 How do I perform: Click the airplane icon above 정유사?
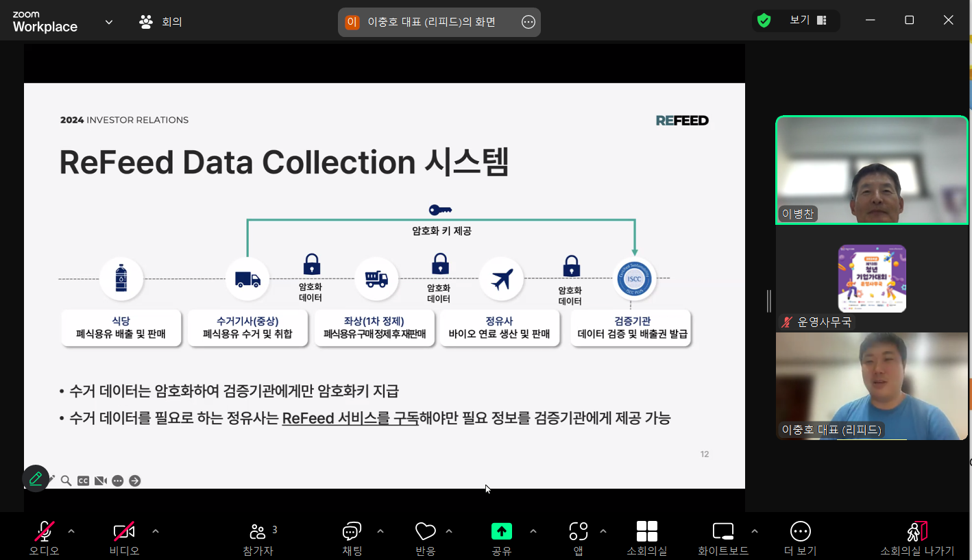tap(502, 279)
